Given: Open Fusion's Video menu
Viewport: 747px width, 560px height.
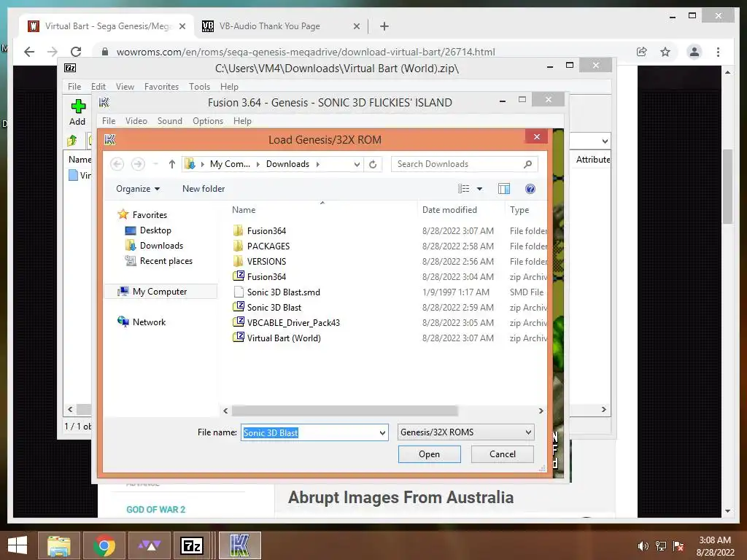Looking at the screenshot, I should [136, 122].
